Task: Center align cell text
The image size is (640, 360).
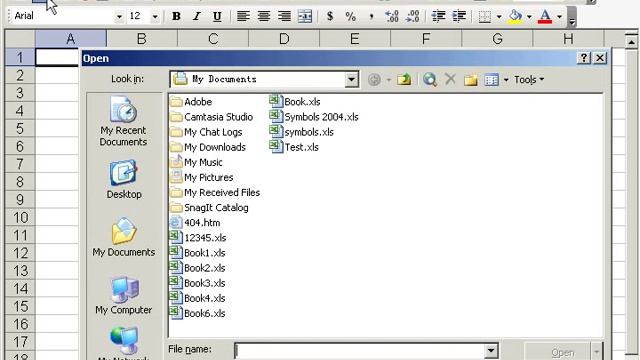Action: 264,16
